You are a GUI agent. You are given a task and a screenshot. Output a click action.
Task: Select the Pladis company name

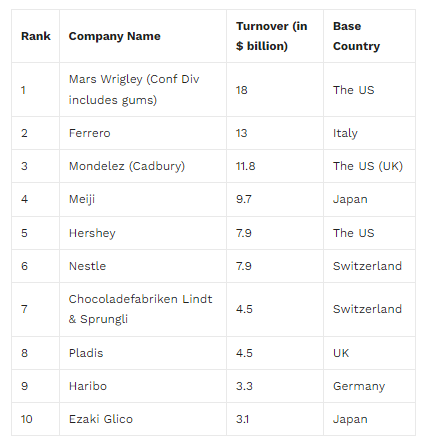[86, 353]
